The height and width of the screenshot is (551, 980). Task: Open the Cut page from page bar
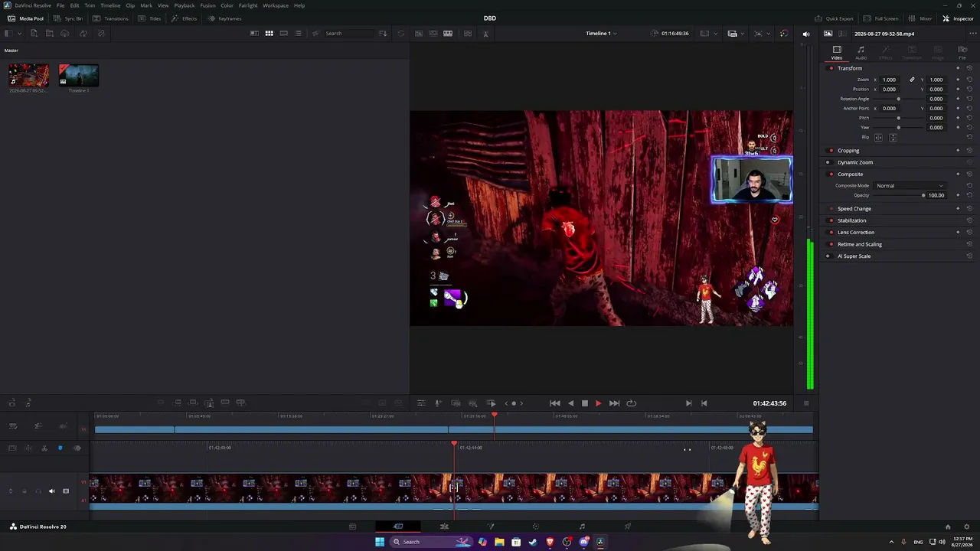pos(398,527)
